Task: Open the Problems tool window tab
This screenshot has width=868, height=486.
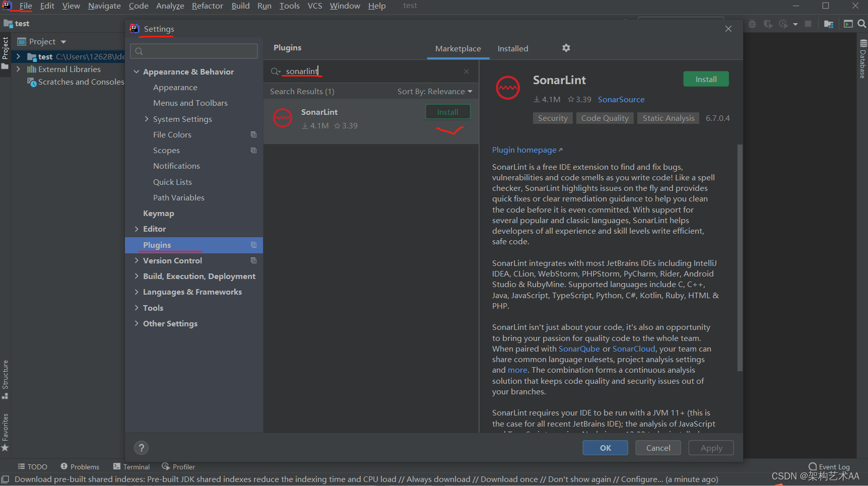Action: point(80,467)
